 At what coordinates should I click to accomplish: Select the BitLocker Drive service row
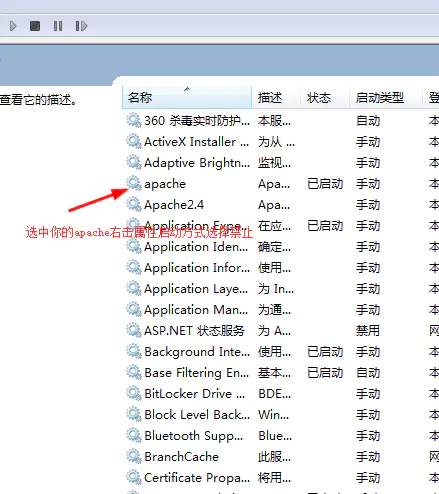pyautogui.click(x=281, y=393)
